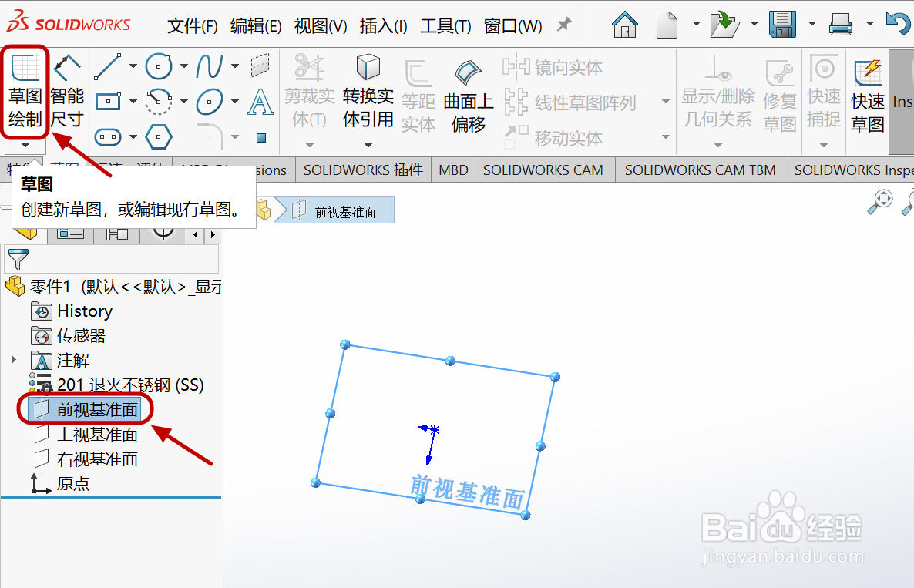Save the document with floppy icon
Image resolution: width=914 pixels, height=588 pixels.
(782, 25)
